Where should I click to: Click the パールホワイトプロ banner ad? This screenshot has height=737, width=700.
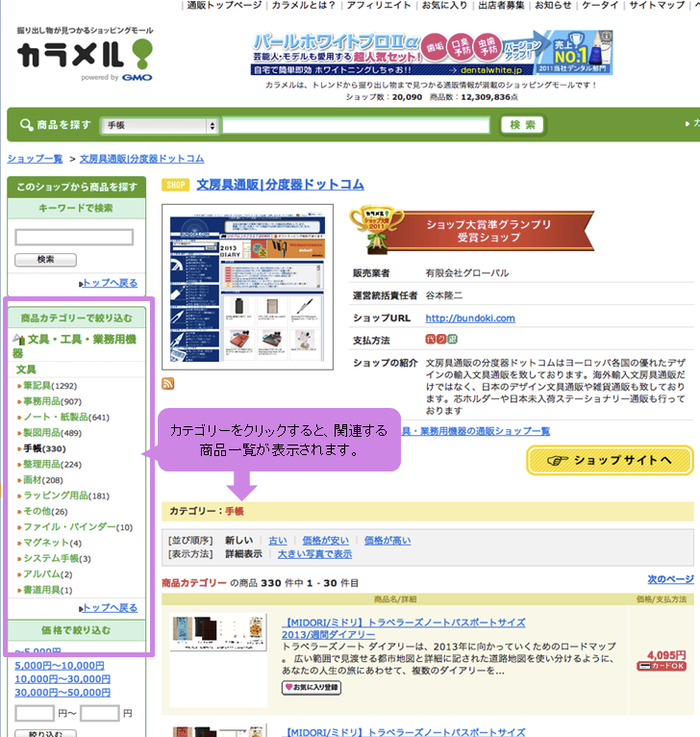coord(432,53)
